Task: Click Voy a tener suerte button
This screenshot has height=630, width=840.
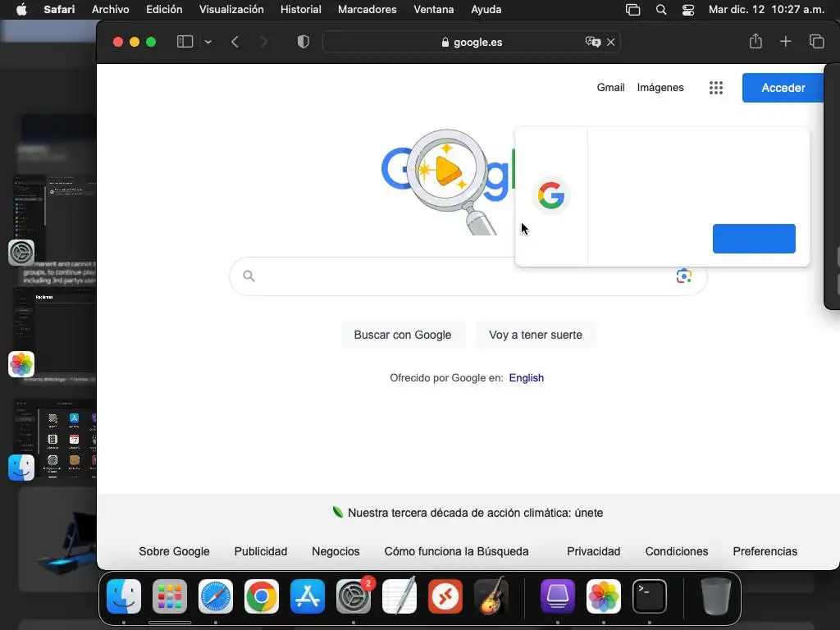Action: (x=535, y=335)
